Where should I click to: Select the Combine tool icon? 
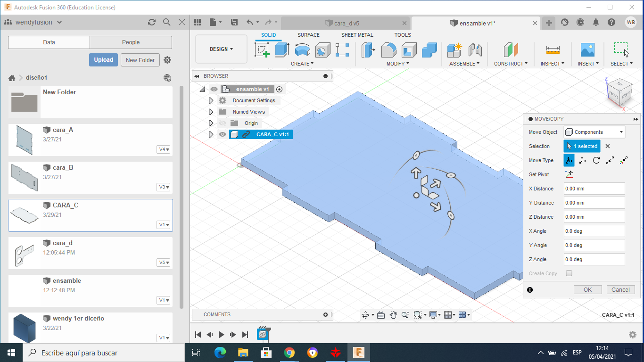429,49
